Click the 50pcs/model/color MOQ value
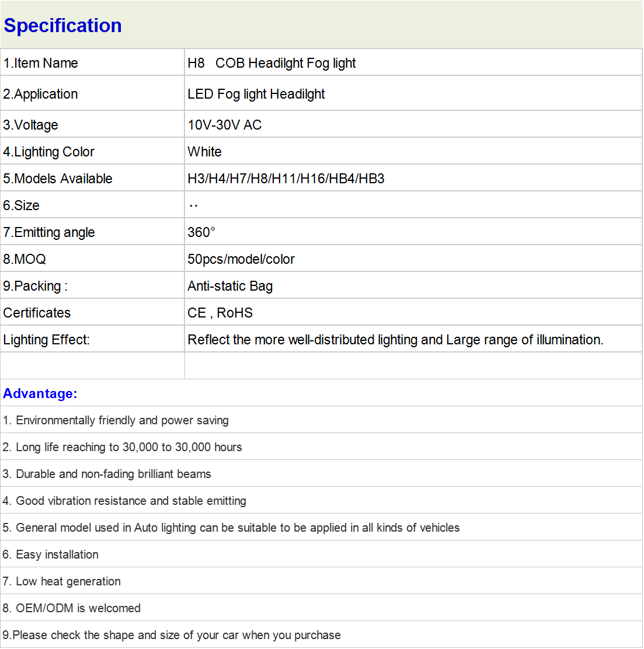The height and width of the screenshot is (649, 644). [x=241, y=259]
